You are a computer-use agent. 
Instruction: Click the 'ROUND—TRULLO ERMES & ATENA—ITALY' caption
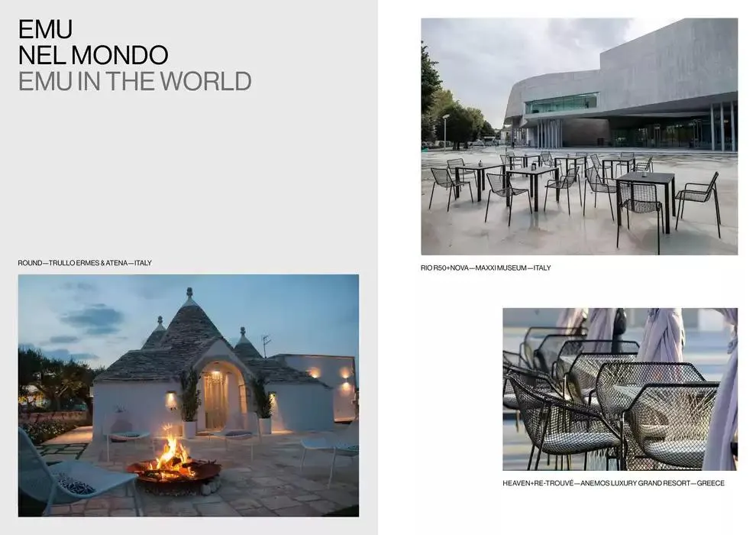pos(85,263)
